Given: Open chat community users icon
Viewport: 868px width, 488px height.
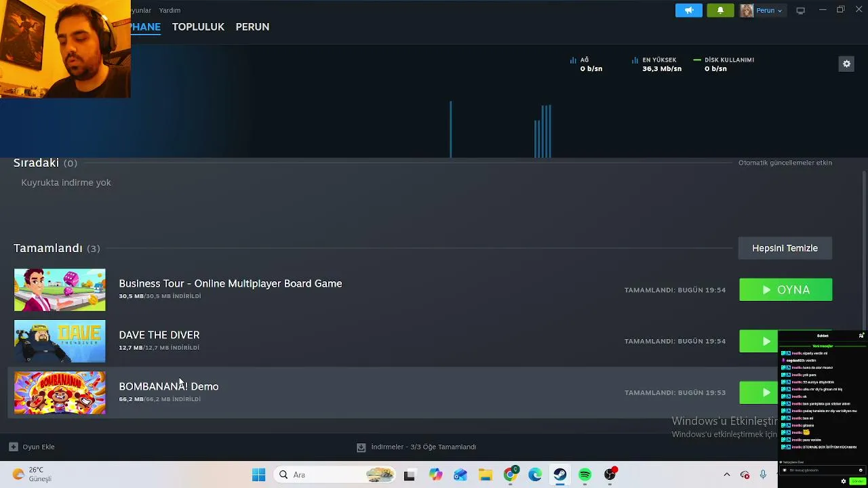Looking at the screenshot, I should pyautogui.click(x=861, y=335).
